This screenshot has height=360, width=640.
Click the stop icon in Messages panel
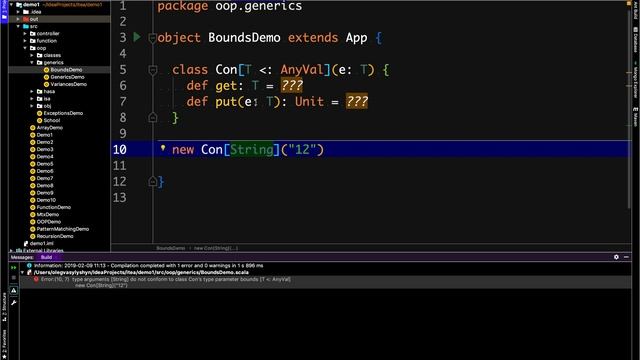[x=13, y=278]
